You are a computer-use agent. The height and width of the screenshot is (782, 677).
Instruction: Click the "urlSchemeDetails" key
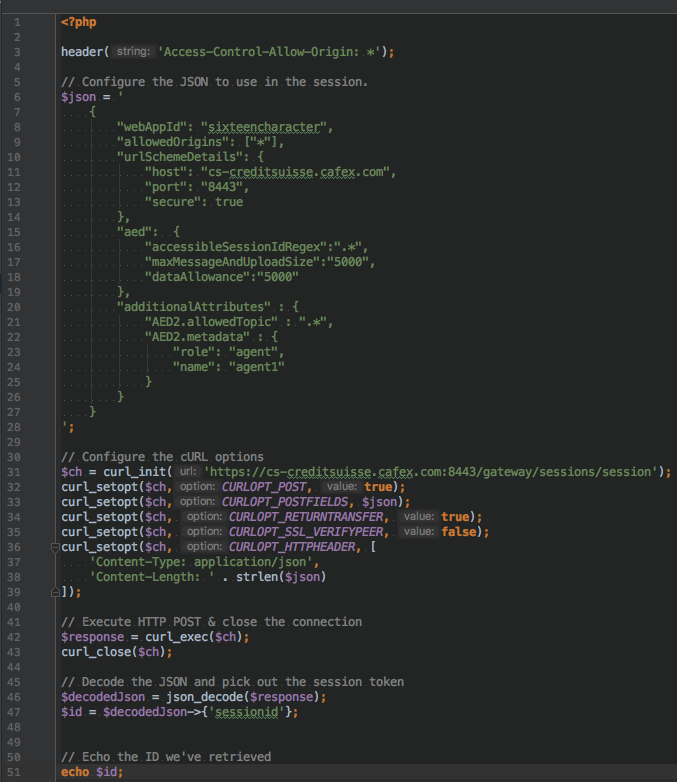click(183, 157)
